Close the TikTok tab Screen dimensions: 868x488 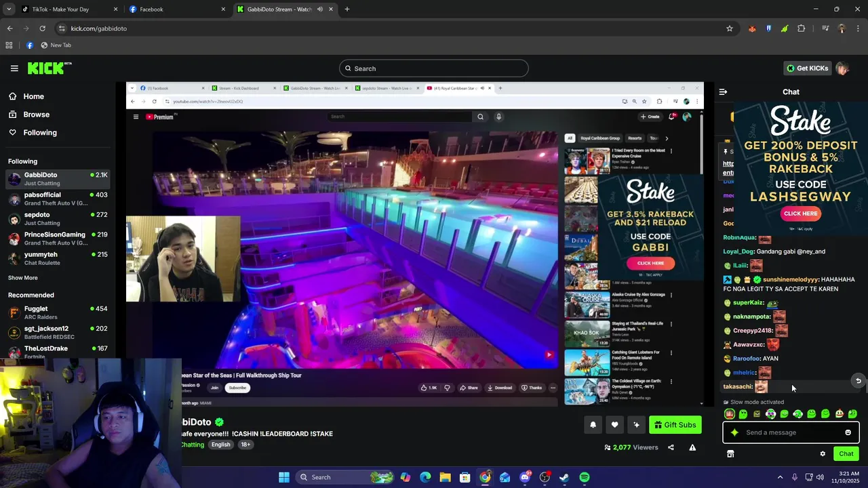[115, 9]
